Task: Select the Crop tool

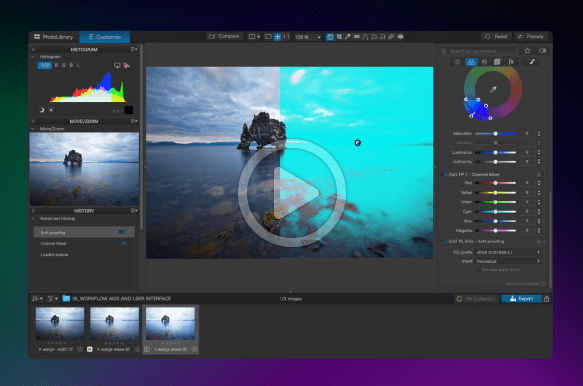Action: point(339,36)
